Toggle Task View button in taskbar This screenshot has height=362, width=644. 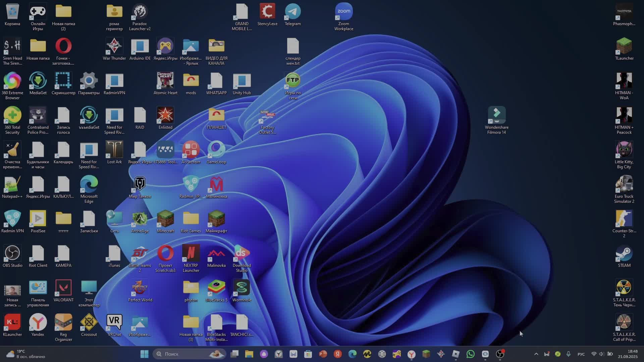(x=234, y=354)
